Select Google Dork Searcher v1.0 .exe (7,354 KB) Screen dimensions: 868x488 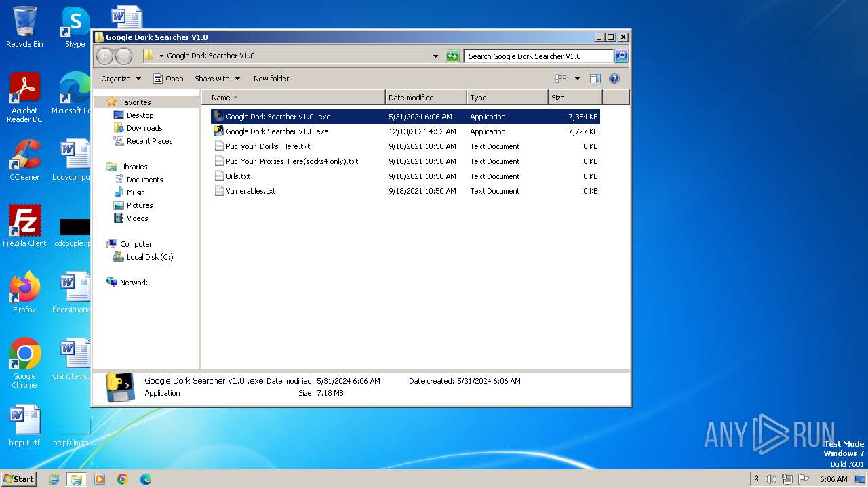click(406, 117)
